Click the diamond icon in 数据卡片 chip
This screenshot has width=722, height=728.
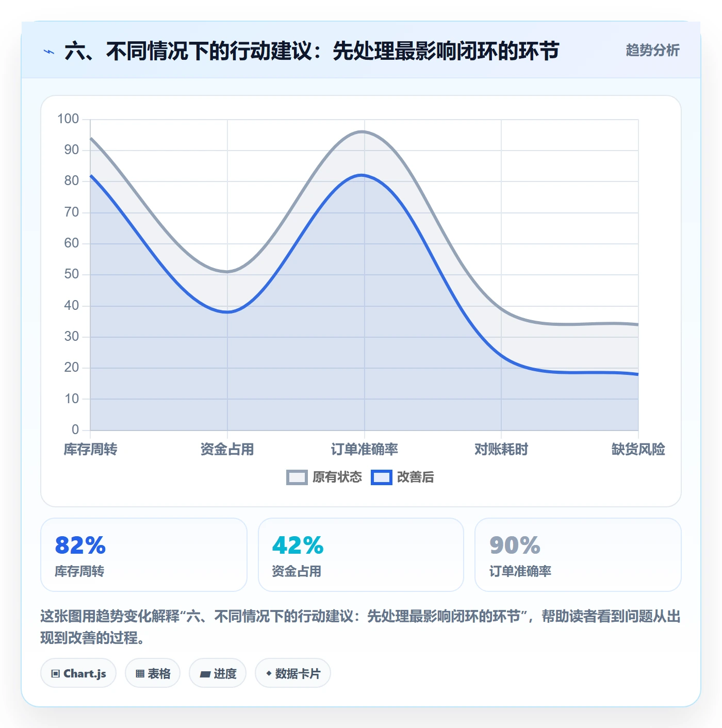pyautogui.click(x=269, y=673)
